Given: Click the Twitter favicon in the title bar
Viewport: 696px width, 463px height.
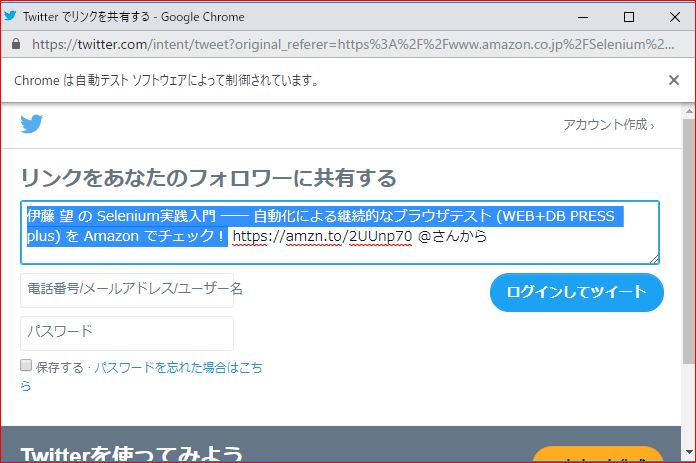Looking at the screenshot, I should coord(10,16).
